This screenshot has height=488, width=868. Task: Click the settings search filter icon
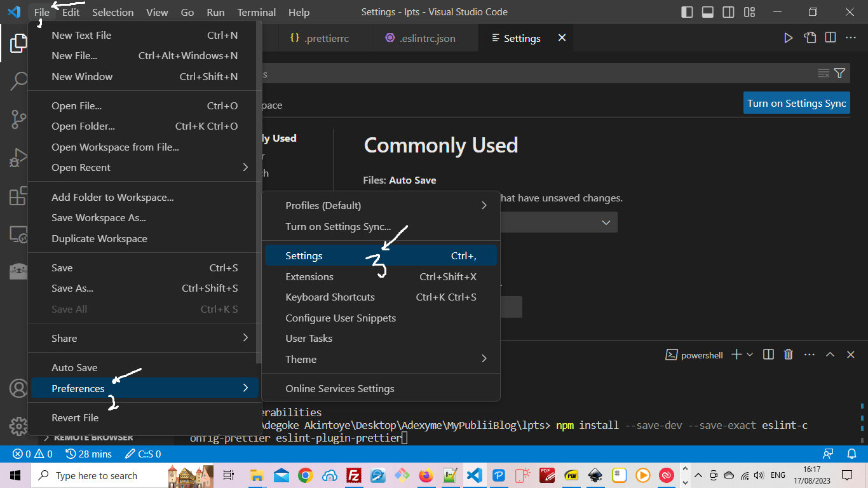pyautogui.click(x=839, y=73)
